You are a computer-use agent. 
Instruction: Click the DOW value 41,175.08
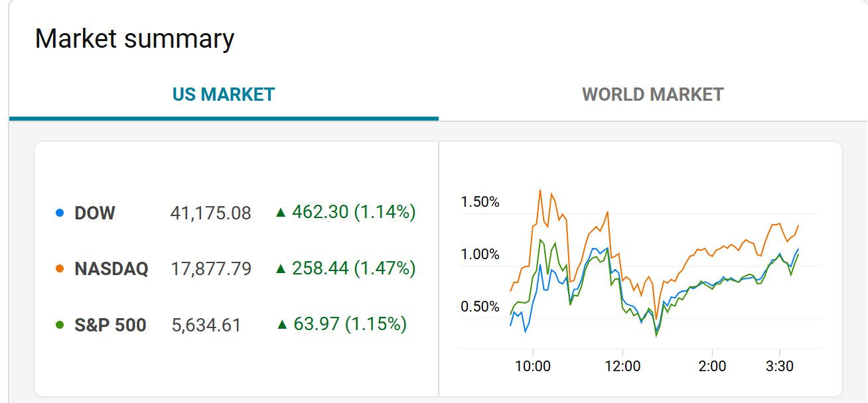(x=211, y=213)
